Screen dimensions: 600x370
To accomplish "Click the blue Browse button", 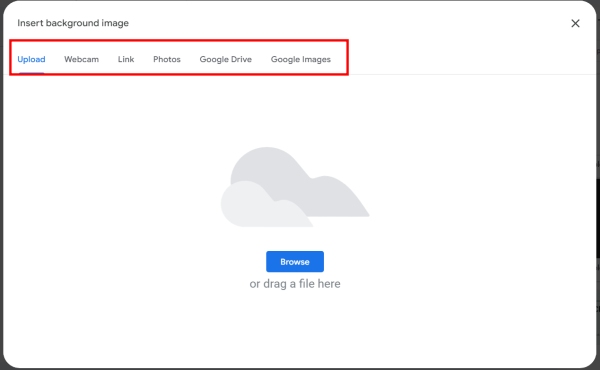I will click(295, 262).
